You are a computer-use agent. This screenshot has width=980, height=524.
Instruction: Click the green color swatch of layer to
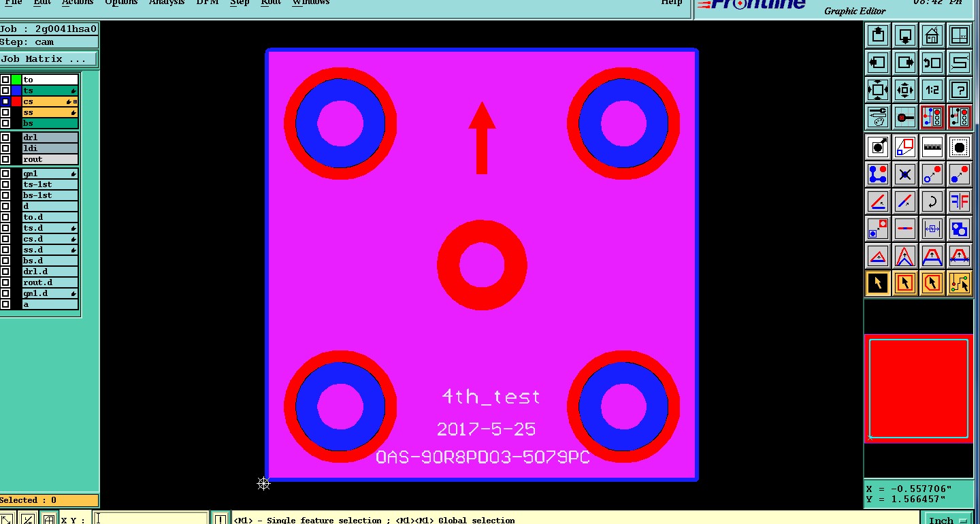click(16, 80)
